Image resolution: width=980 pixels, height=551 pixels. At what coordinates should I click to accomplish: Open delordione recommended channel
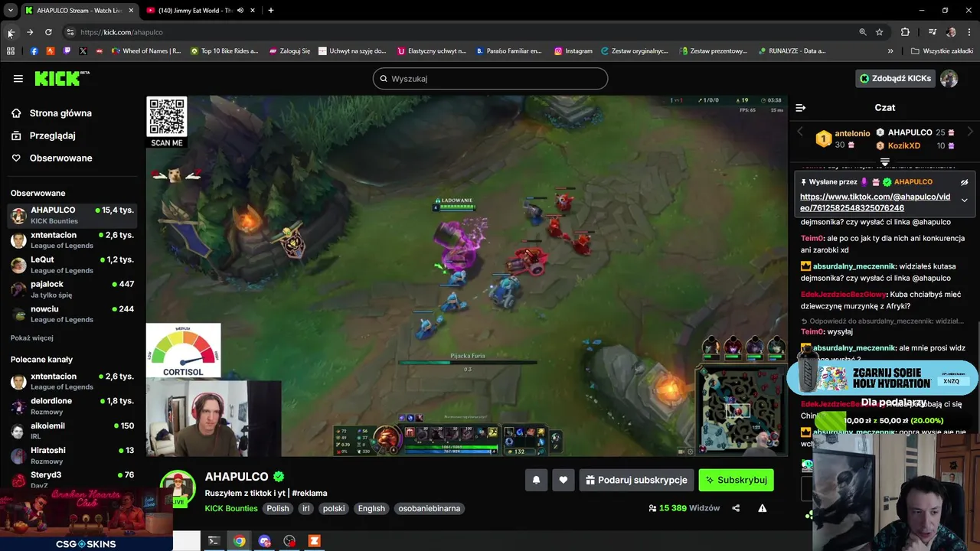73,406
